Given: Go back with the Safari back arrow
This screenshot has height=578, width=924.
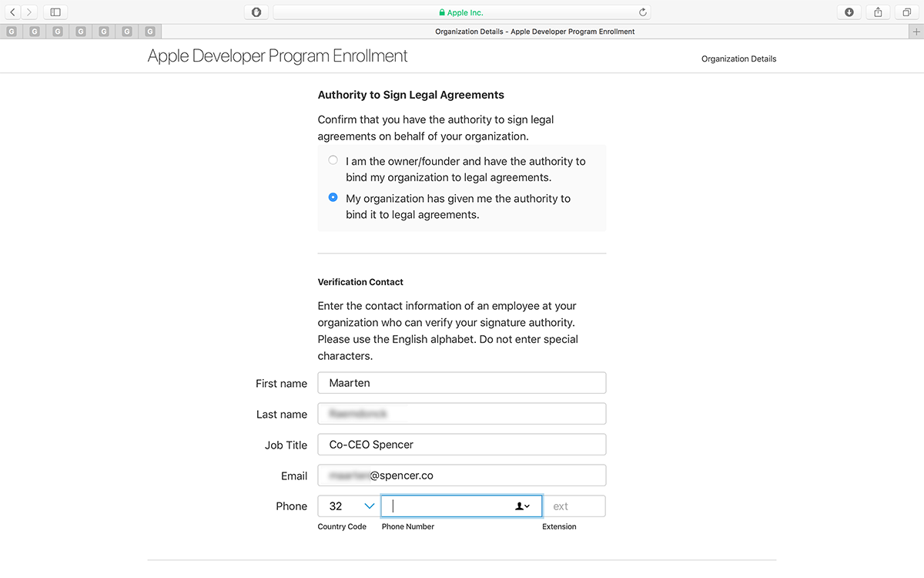Looking at the screenshot, I should click(12, 12).
